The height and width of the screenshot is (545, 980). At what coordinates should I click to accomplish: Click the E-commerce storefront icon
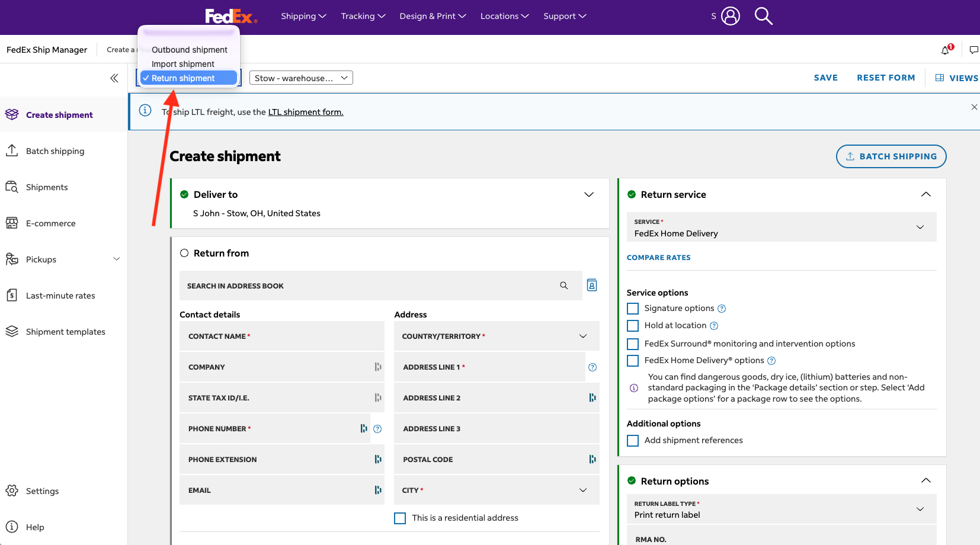[x=12, y=223]
